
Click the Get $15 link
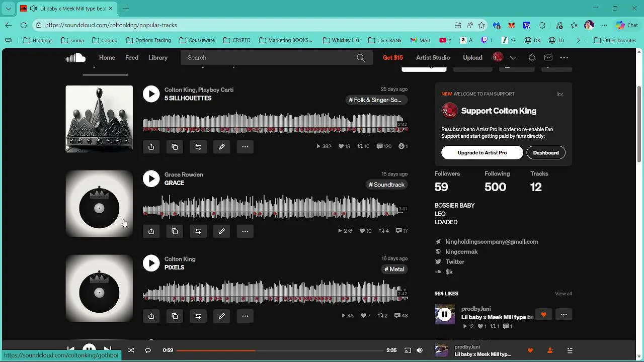393,58
